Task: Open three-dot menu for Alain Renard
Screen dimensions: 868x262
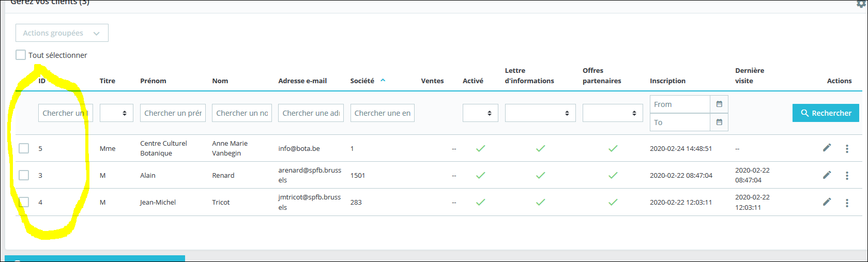Action: pyautogui.click(x=847, y=176)
